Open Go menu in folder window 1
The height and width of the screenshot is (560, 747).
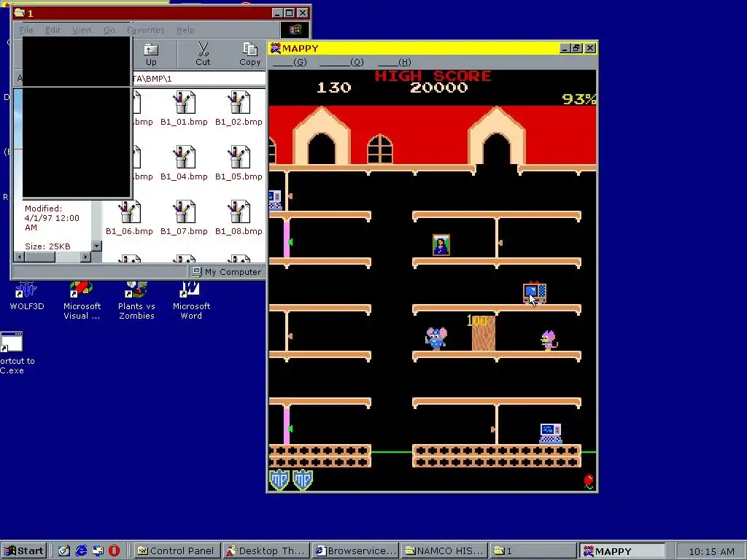pos(109,30)
